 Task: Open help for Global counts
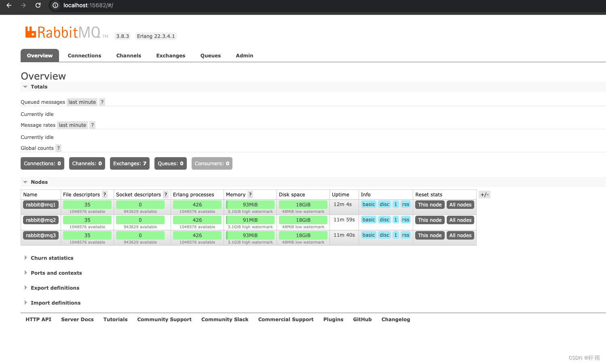tap(58, 148)
